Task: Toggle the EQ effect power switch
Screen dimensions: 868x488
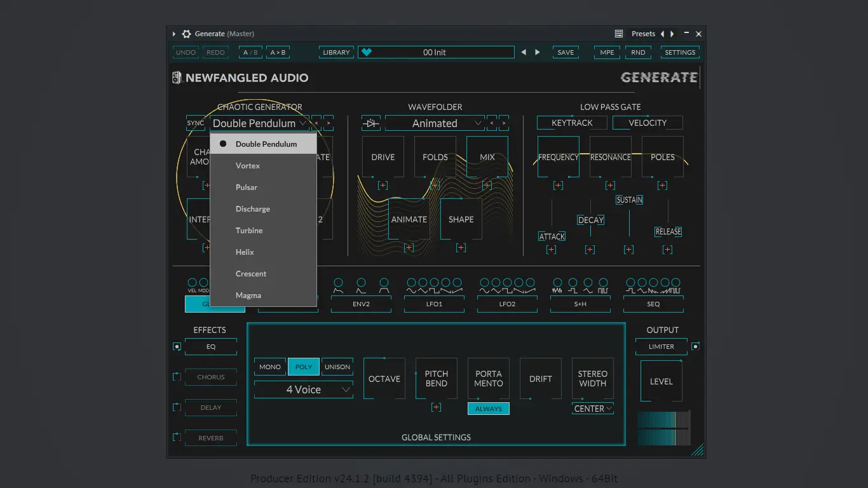Action: 177,347
